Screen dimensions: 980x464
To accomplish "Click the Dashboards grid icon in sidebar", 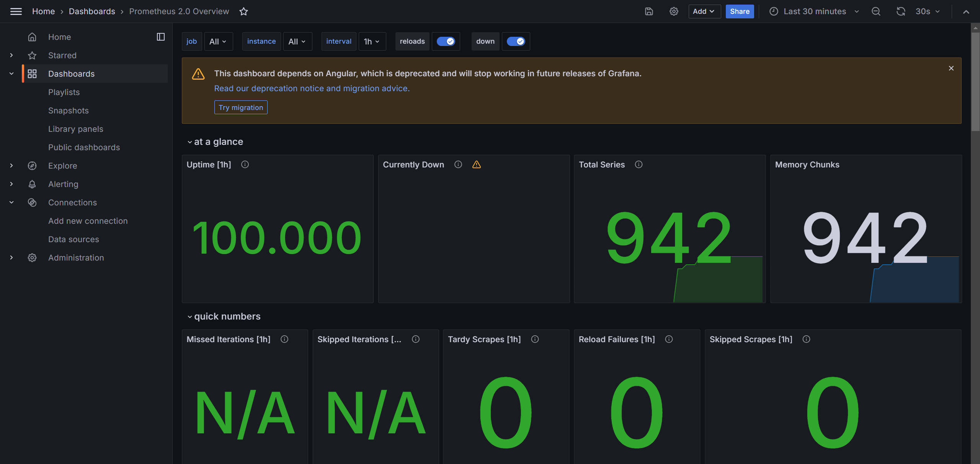I will tap(32, 74).
